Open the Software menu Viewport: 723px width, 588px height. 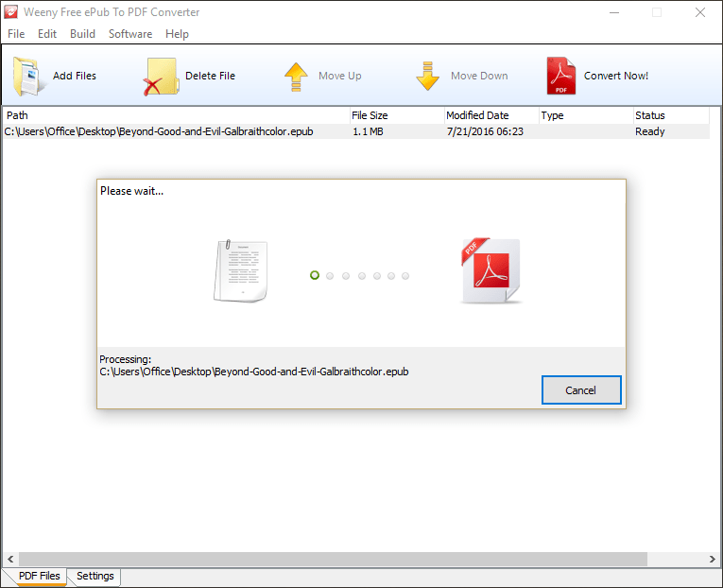130,34
